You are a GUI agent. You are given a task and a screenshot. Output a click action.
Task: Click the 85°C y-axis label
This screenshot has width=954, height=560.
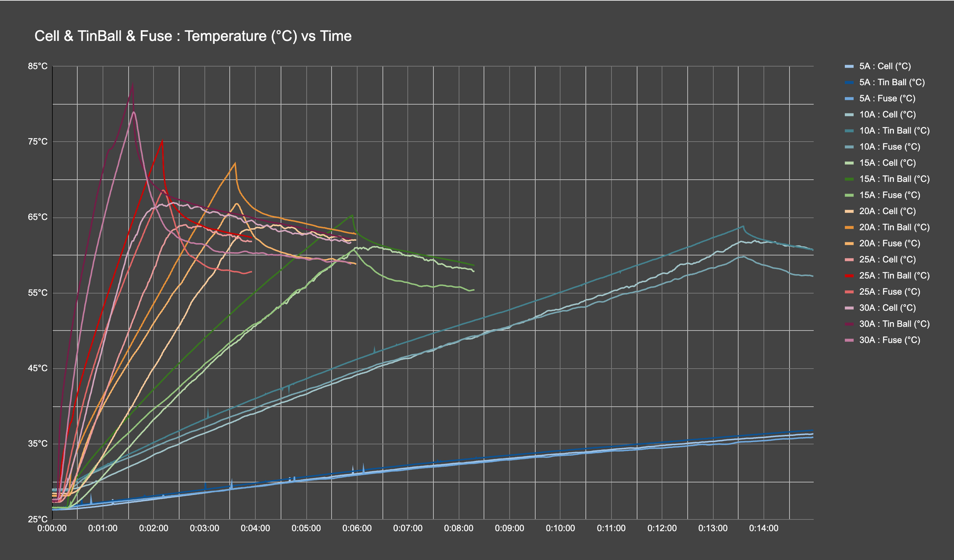pos(38,66)
